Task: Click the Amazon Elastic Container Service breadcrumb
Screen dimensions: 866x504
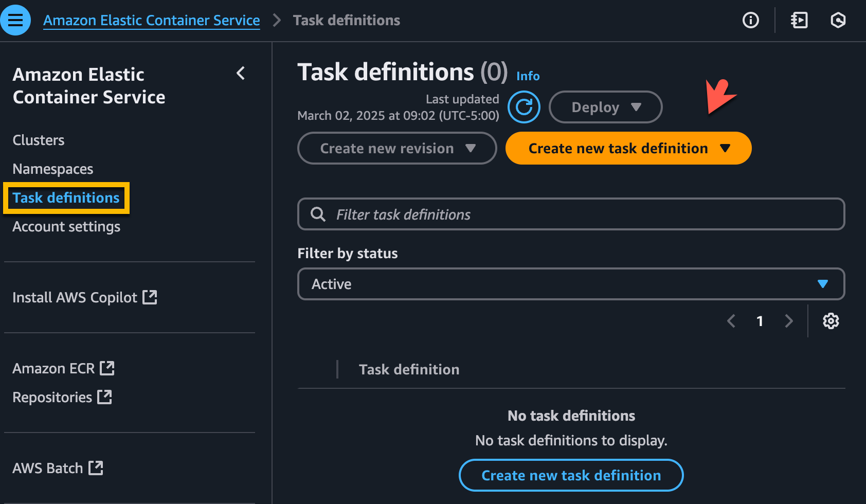Action: 151,20
